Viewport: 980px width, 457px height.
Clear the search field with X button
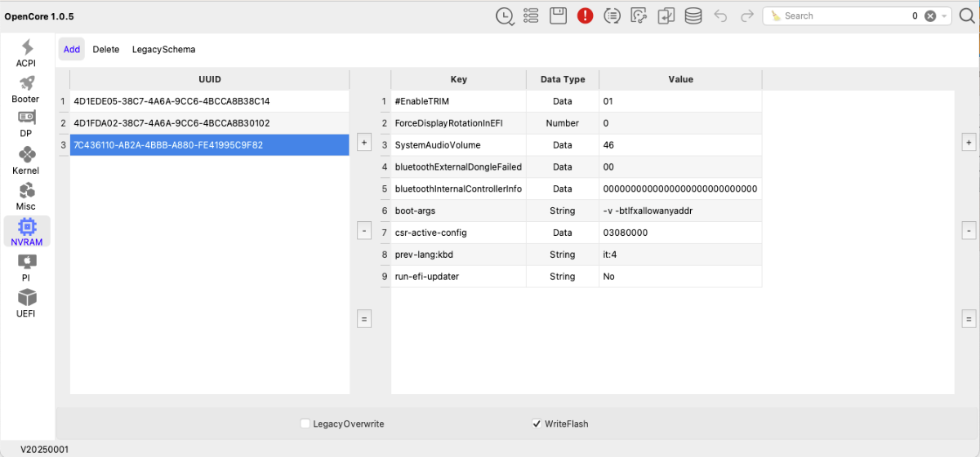930,16
